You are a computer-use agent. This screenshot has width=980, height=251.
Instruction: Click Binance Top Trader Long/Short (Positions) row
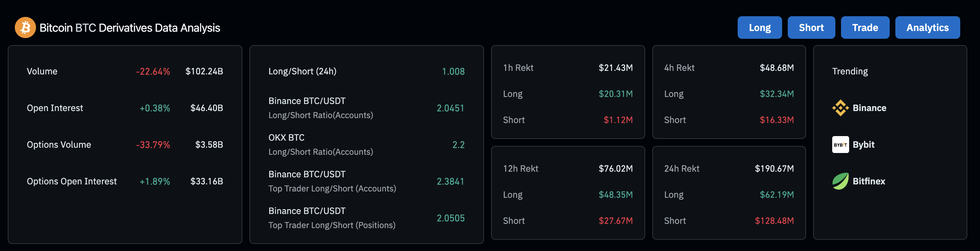(x=332, y=218)
